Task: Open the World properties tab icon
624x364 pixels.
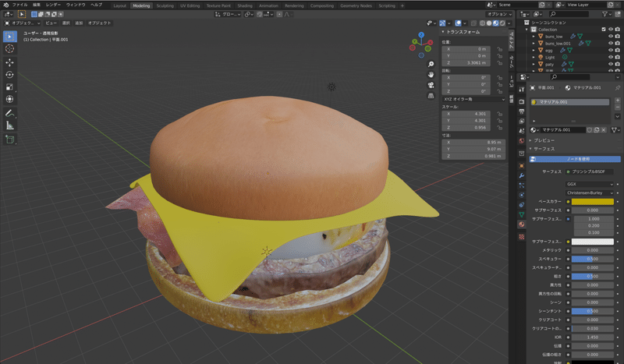Action: (521, 141)
